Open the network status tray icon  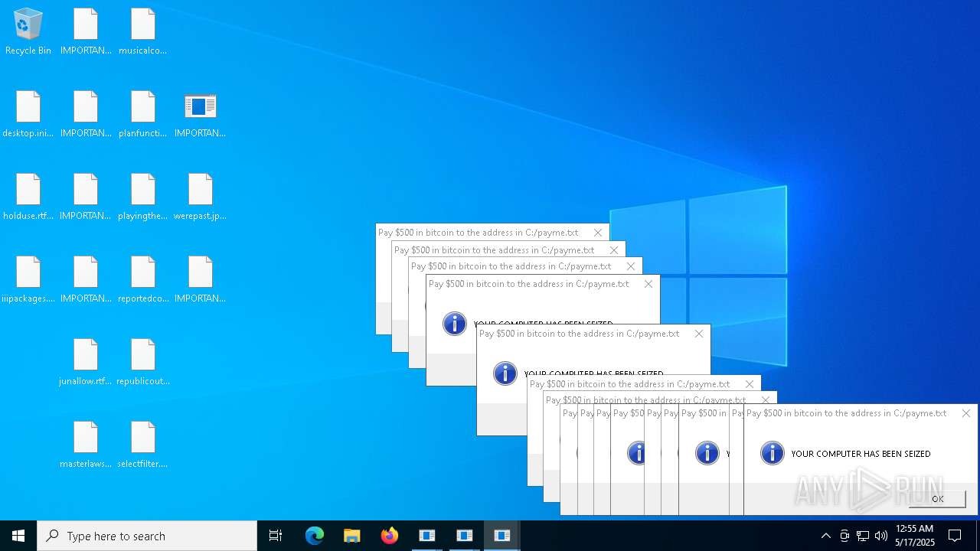point(863,536)
